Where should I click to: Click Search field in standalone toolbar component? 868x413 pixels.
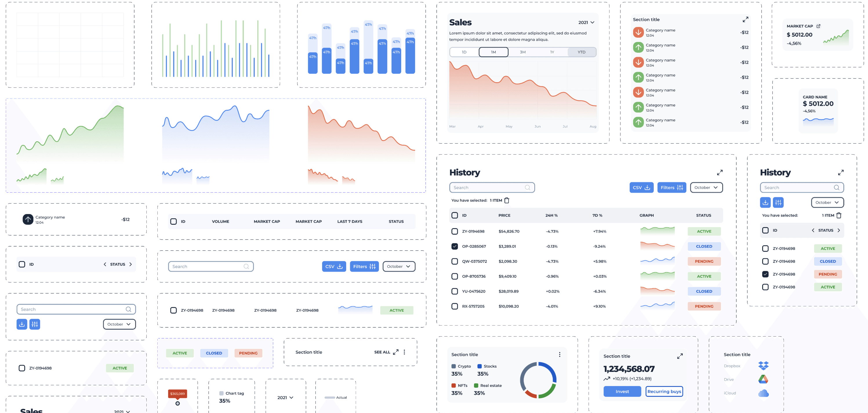[x=211, y=266]
